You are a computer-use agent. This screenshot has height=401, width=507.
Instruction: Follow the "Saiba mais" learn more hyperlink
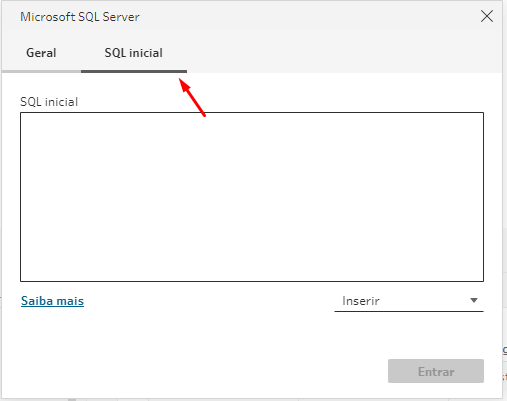coord(52,301)
